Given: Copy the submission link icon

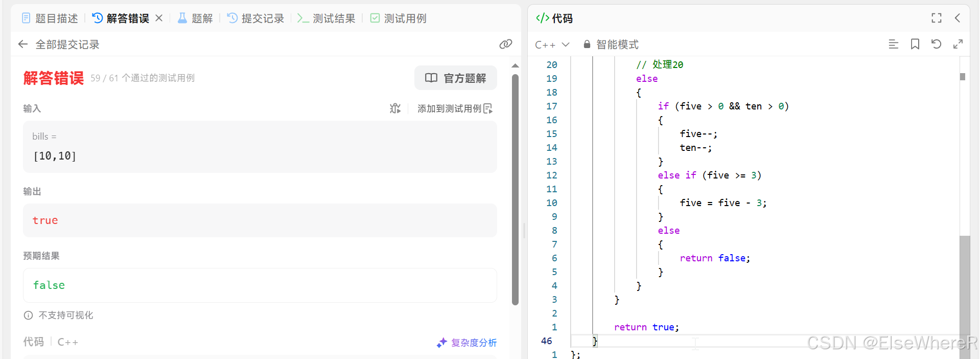Looking at the screenshot, I should click(505, 44).
